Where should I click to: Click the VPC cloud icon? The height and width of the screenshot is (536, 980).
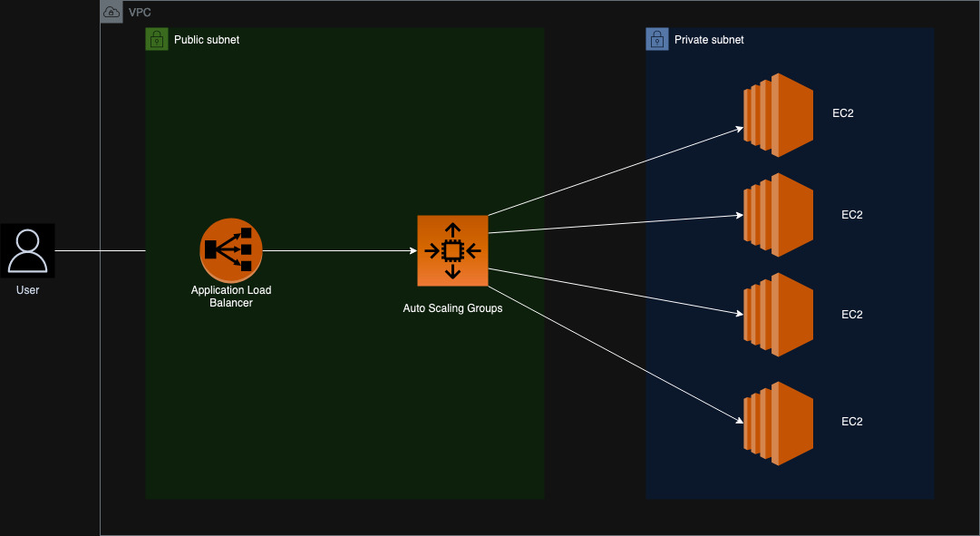click(x=112, y=12)
